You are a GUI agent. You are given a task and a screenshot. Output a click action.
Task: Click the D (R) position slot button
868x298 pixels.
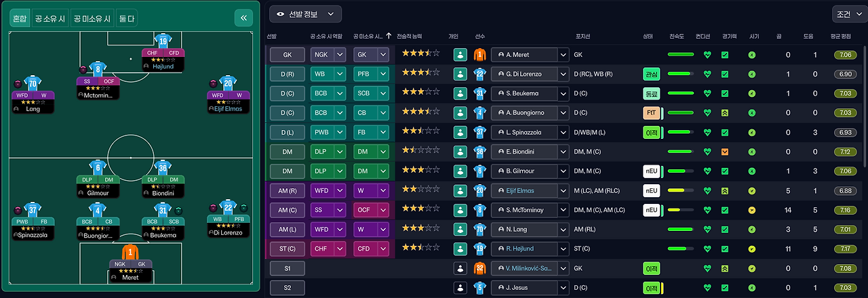point(288,74)
